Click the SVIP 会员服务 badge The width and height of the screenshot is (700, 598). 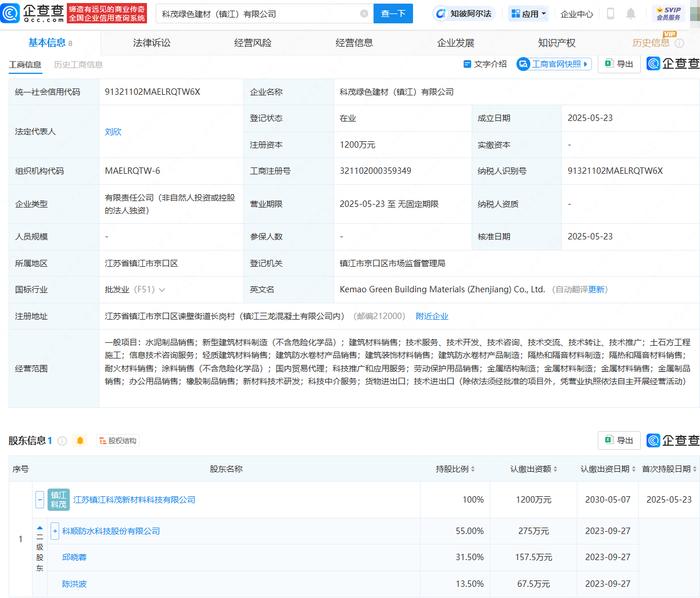pyautogui.click(x=668, y=13)
